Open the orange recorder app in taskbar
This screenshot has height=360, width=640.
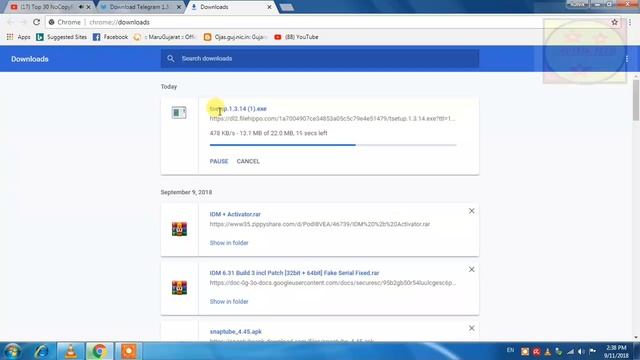[129, 351]
